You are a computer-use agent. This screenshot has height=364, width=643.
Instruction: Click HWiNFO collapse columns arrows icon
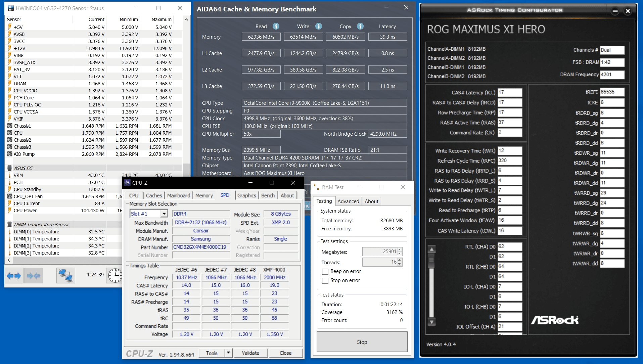[34, 276]
